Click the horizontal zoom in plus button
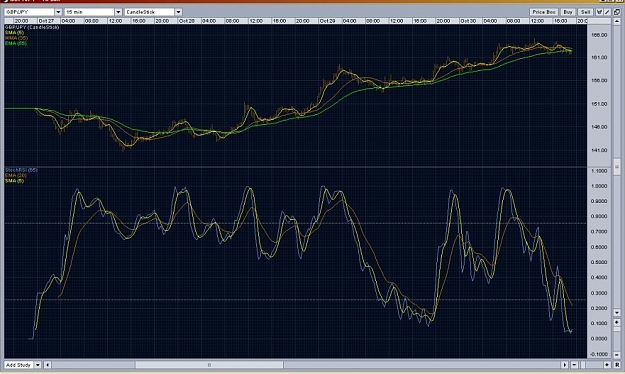The width and height of the screenshot is (625, 374). [x=607, y=365]
